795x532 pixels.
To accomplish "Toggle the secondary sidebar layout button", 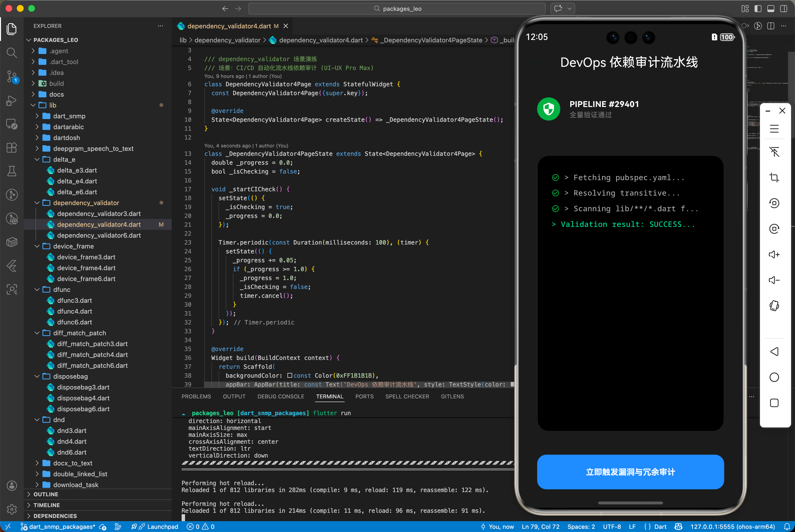I will coord(783,8).
